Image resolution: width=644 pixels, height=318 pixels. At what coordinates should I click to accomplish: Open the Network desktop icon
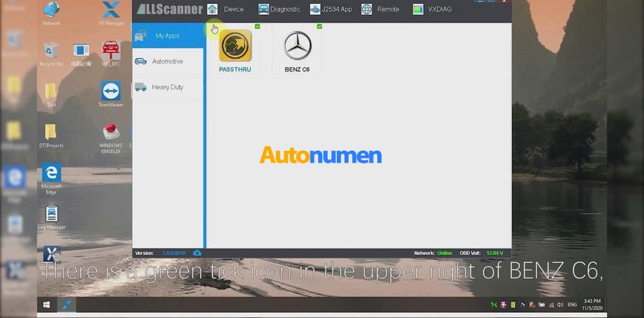click(x=52, y=13)
